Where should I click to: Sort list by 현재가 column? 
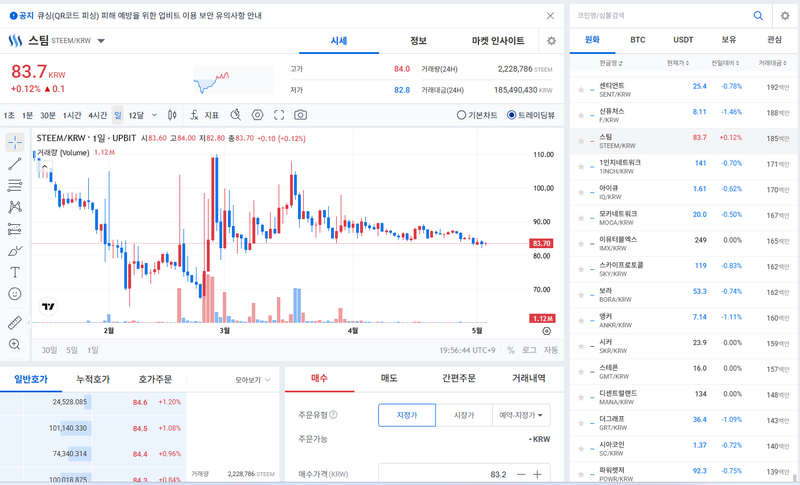pos(678,63)
